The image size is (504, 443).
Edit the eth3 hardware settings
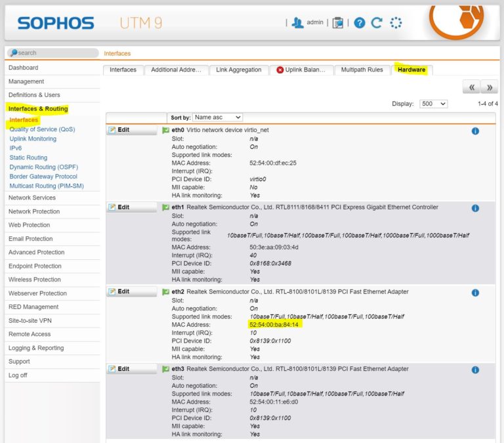click(x=132, y=369)
